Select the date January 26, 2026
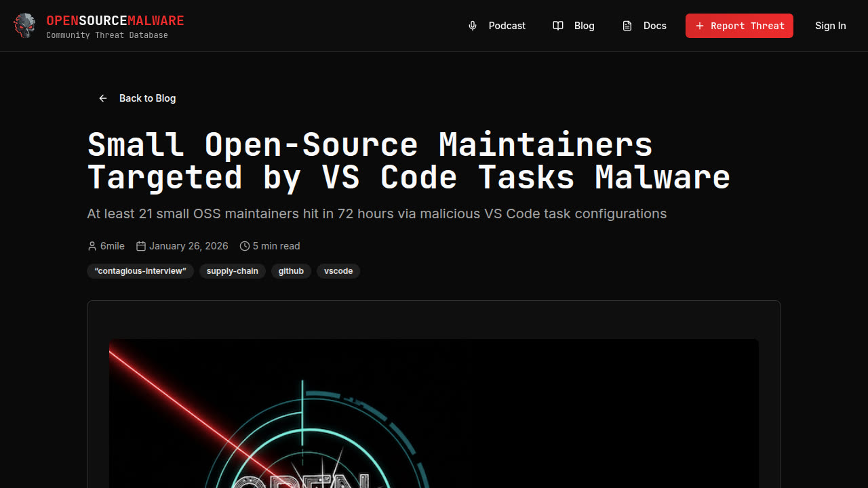 coord(189,246)
